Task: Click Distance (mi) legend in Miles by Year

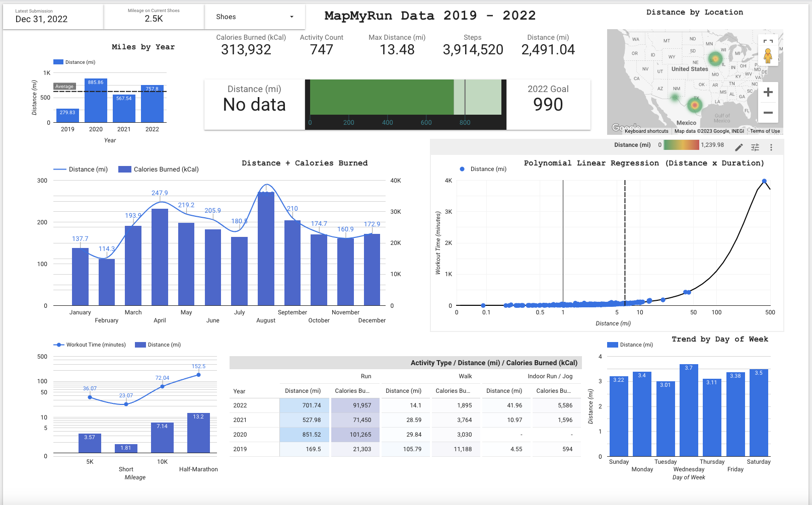Action: pyautogui.click(x=75, y=62)
